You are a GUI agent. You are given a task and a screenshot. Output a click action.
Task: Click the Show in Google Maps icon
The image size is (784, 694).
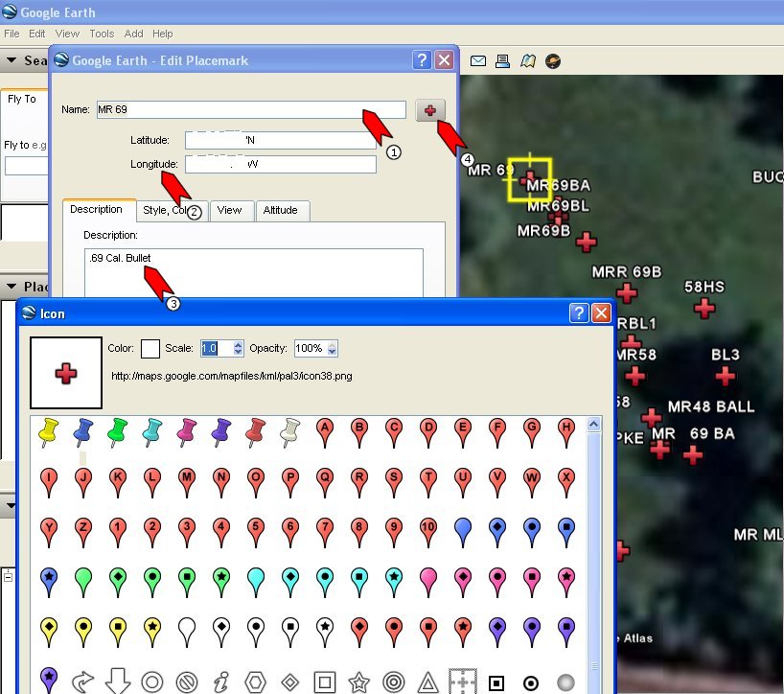tap(528, 61)
